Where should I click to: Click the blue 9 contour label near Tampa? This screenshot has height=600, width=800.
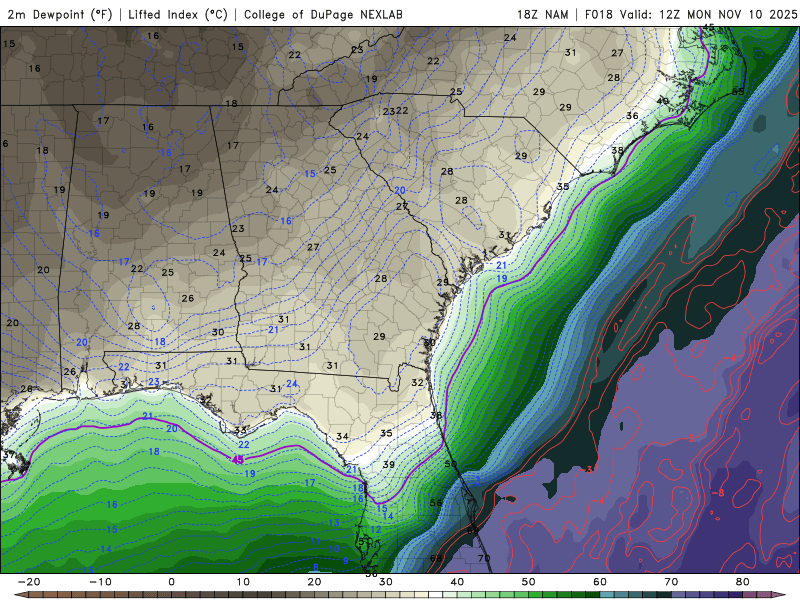(346, 561)
